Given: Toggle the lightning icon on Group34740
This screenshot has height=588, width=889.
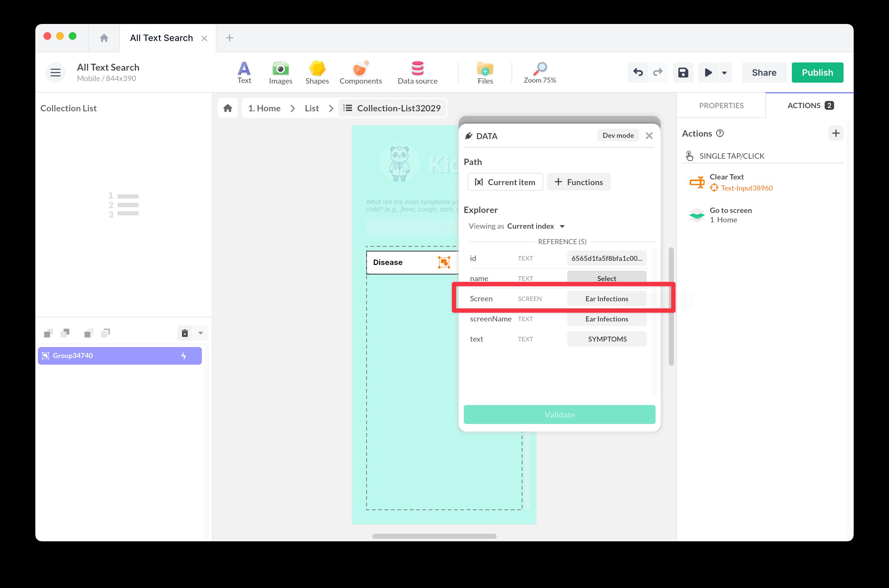Looking at the screenshot, I should click(x=184, y=356).
